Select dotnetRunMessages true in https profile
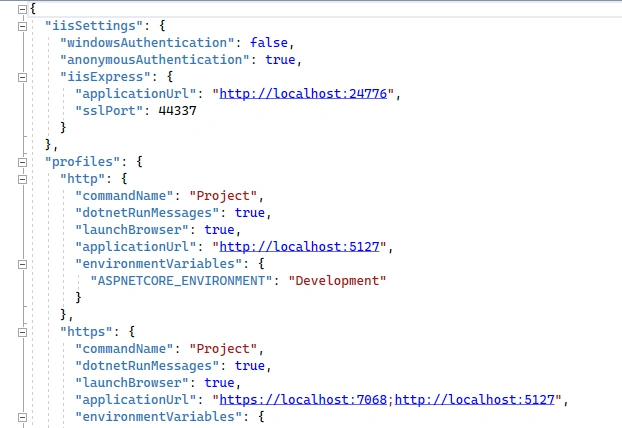622x428 pixels. (250, 366)
